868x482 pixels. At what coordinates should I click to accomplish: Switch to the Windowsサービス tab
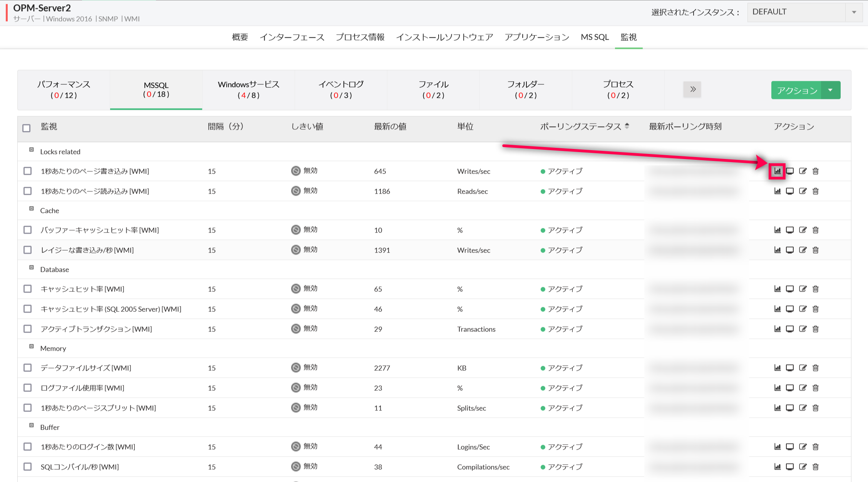click(248, 89)
